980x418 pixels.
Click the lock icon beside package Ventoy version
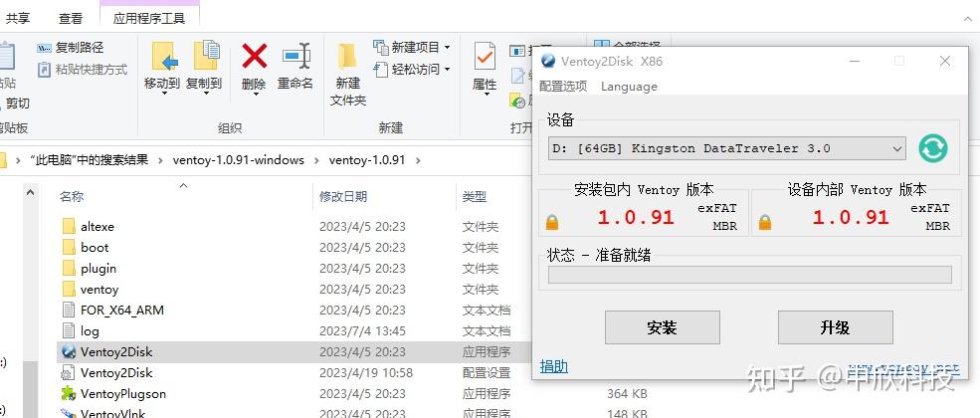(552, 222)
